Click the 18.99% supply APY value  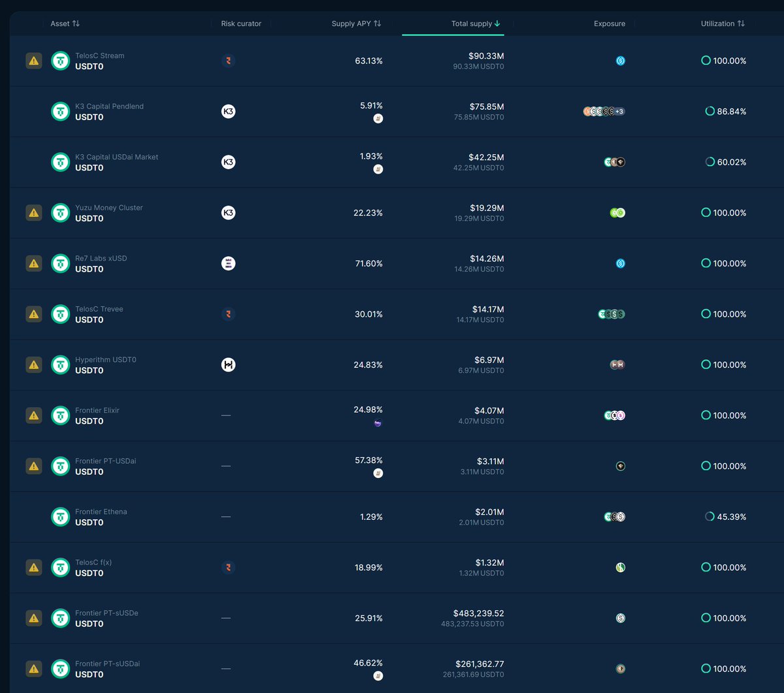coord(368,568)
